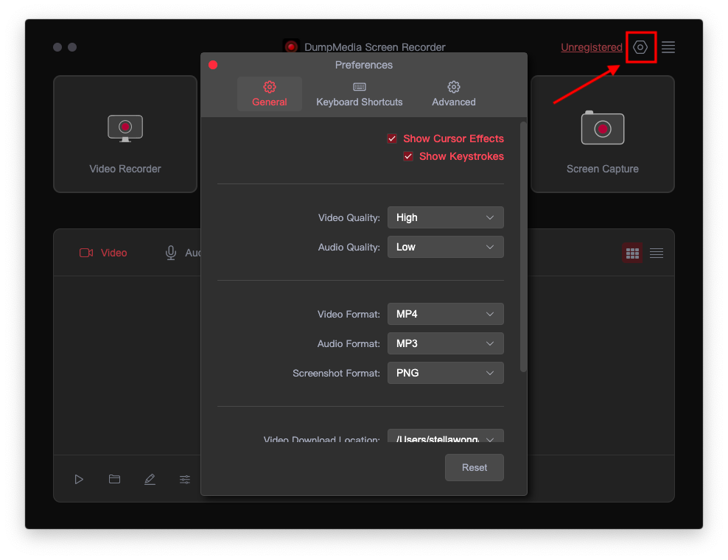Viewport: 728px width, 560px height.
Task: Open the Audio Quality dropdown
Action: tap(445, 247)
